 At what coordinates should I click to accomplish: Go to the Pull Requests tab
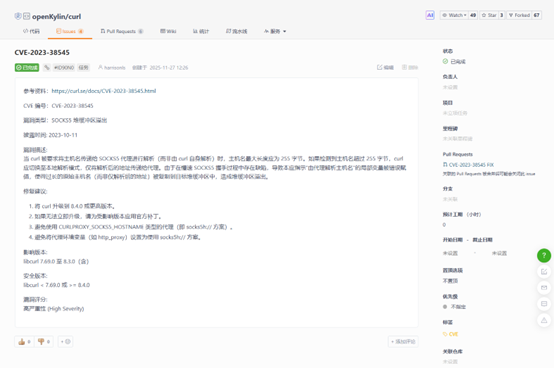[x=122, y=31]
